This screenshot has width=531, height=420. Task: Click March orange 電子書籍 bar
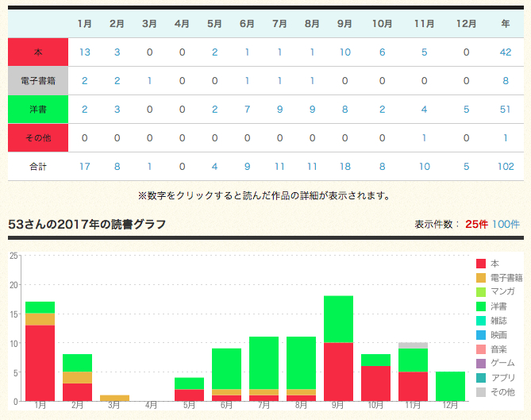(x=114, y=398)
